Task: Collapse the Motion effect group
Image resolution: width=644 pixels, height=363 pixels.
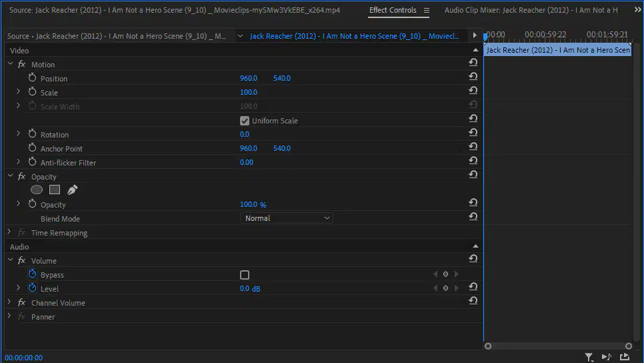Action: pyautogui.click(x=10, y=63)
